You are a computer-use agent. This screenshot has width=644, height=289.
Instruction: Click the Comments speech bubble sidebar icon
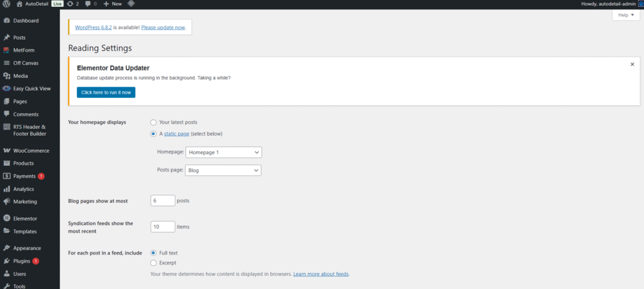pos(6,114)
